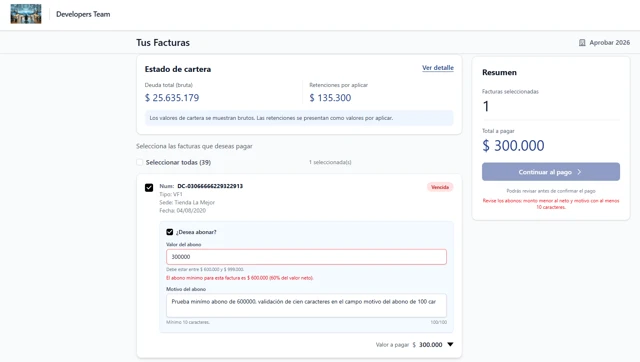Click the Los valores de cartera info banner
Viewport: 640px width, 362px height.
(299, 118)
